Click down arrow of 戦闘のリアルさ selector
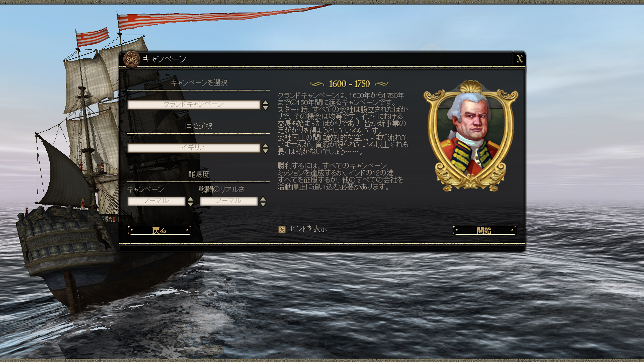Viewport: 644px width, 362px height. pos(263,204)
